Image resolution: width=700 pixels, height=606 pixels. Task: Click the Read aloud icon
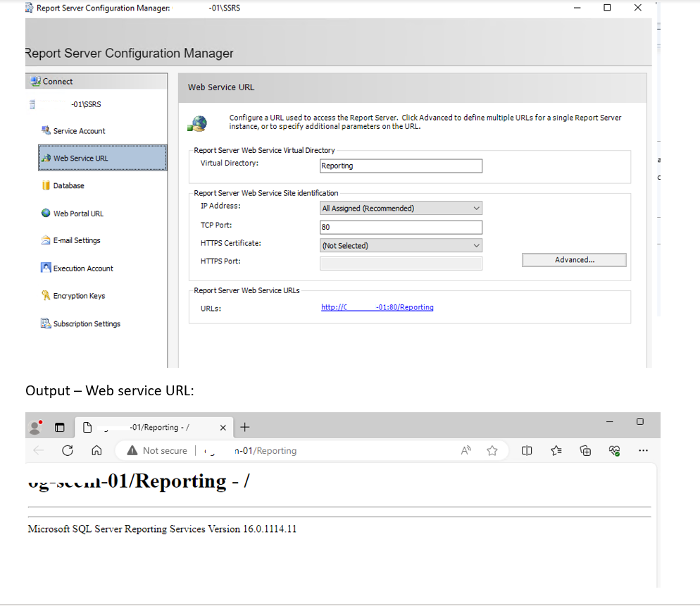click(466, 450)
